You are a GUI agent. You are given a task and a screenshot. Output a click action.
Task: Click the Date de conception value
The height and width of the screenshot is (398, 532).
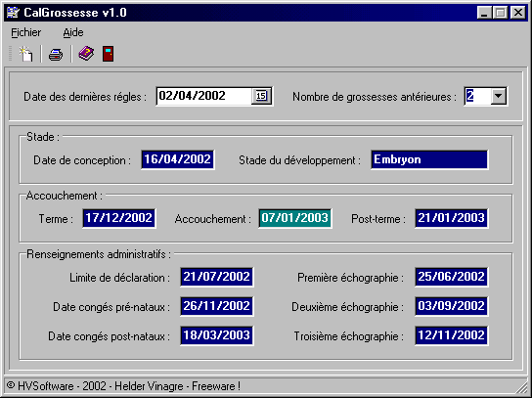[177, 159]
